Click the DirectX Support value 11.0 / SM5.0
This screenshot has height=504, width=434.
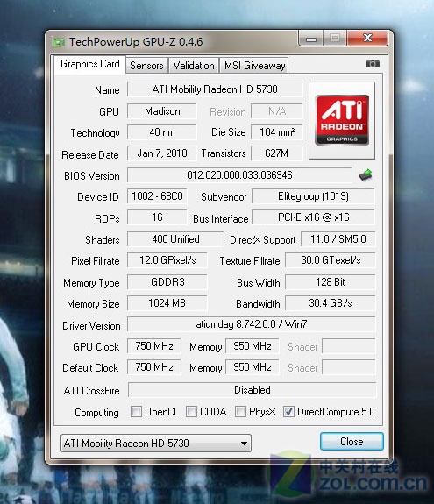(338, 239)
